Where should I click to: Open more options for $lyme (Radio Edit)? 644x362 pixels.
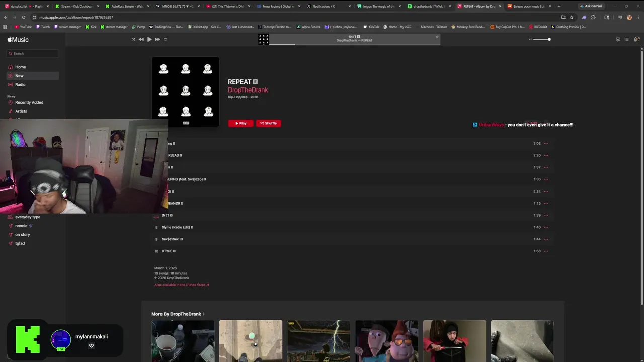pyautogui.click(x=546, y=227)
